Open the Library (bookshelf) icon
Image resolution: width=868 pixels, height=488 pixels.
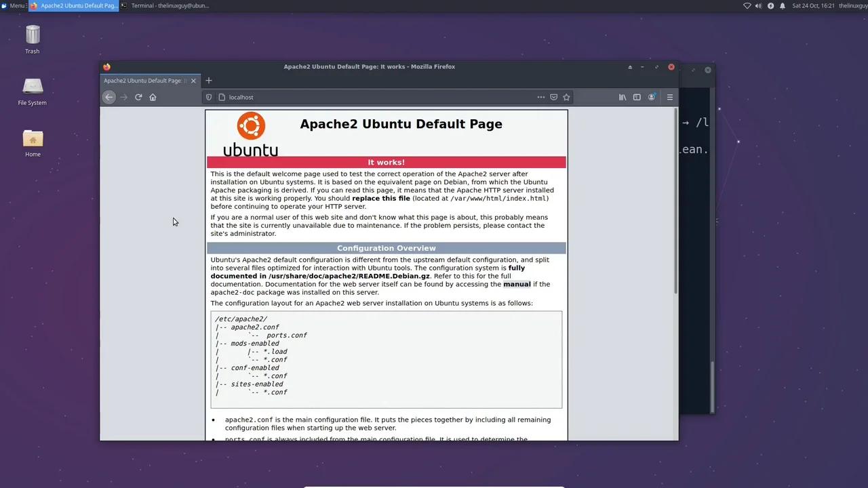click(x=622, y=97)
